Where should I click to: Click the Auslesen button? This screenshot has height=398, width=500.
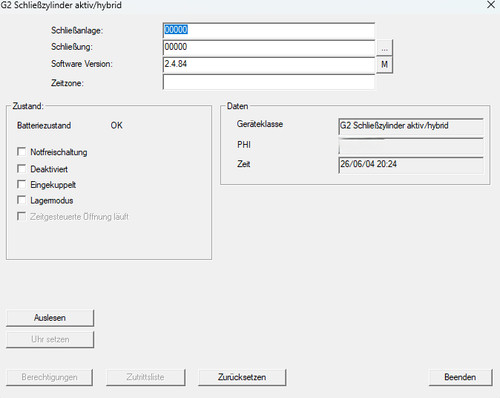click(x=50, y=318)
